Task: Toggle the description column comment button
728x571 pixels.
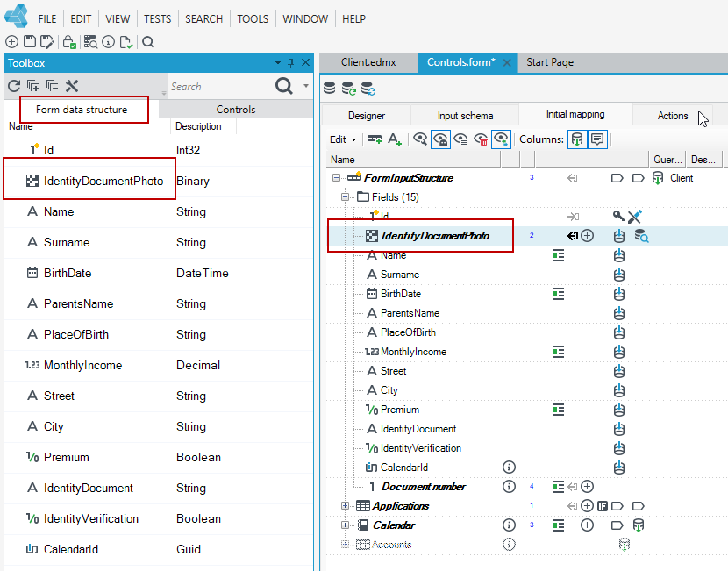Action: (597, 139)
